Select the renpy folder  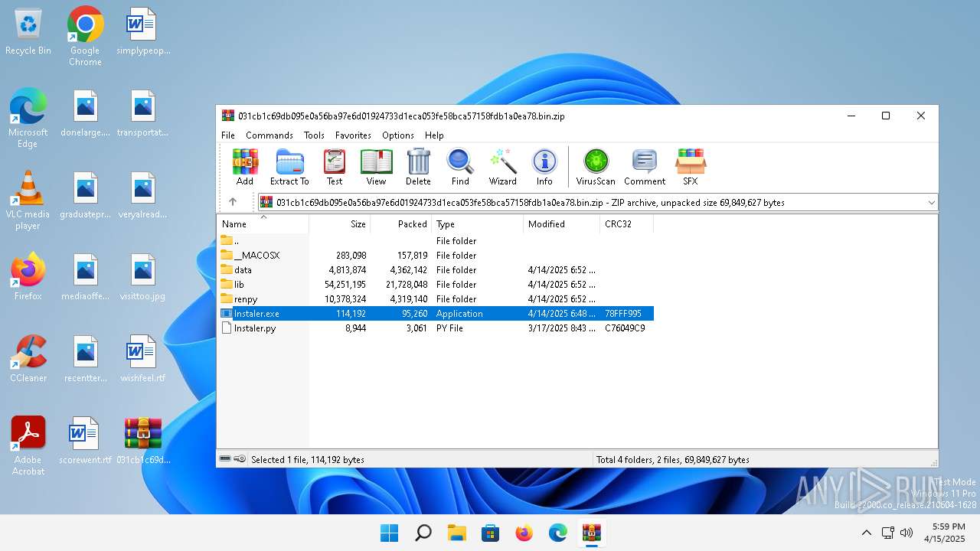[x=436, y=298]
